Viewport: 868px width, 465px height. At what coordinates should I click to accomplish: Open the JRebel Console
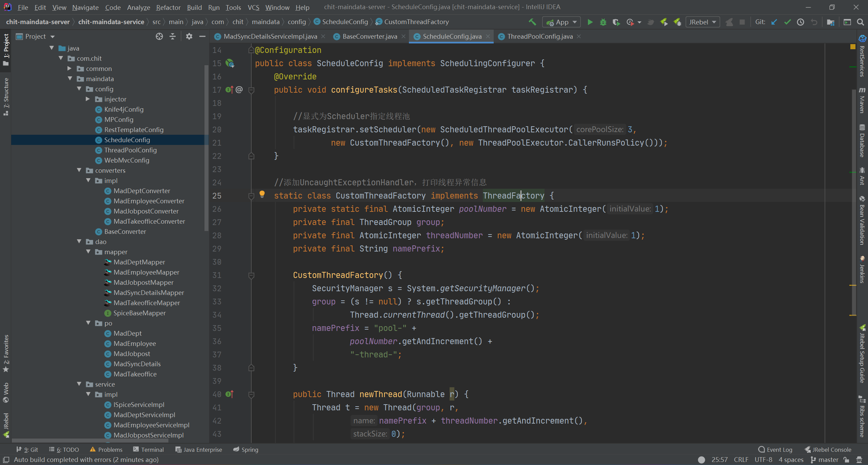[828, 449]
